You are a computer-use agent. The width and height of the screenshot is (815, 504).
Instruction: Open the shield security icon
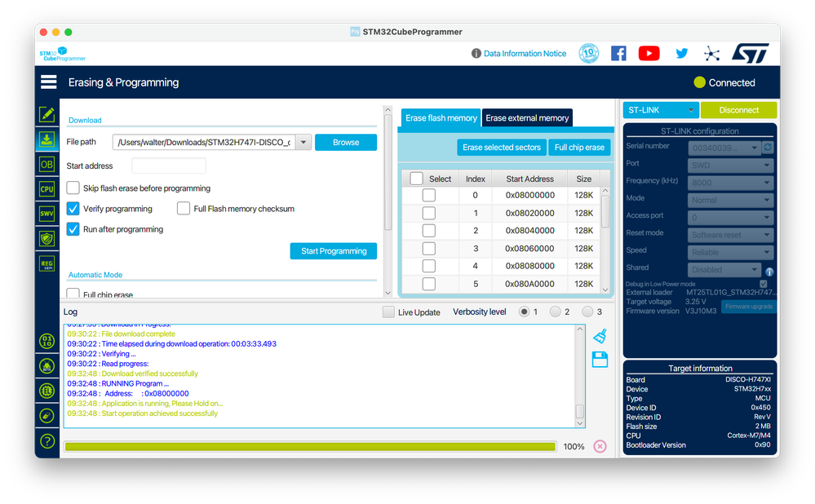coord(47,238)
